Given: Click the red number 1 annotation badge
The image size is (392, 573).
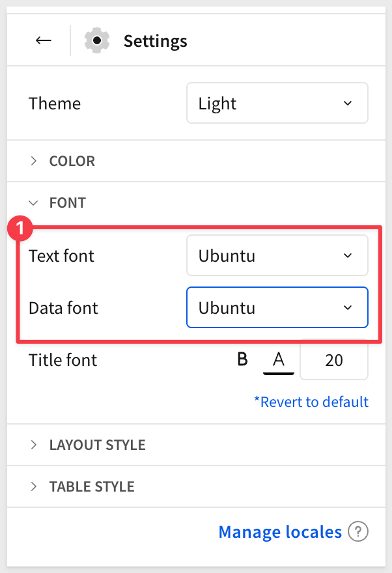Looking at the screenshot, I should pos(19,227).
